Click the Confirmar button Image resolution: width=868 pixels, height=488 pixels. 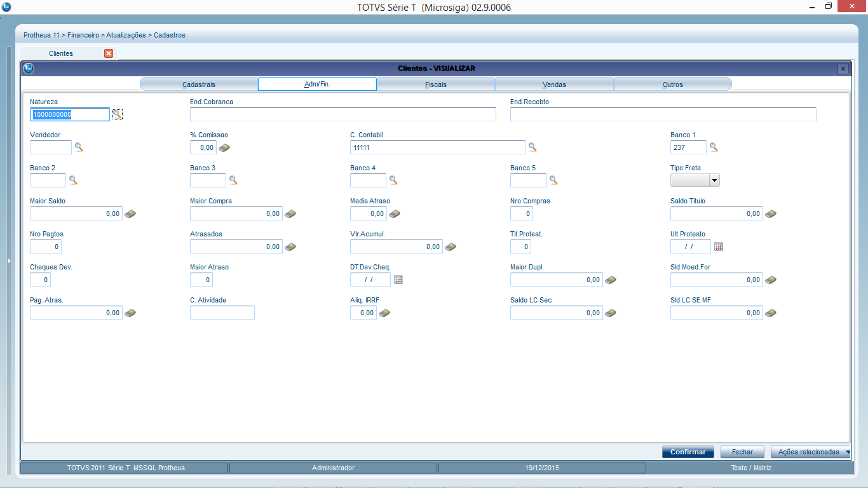tap(688, 452)
